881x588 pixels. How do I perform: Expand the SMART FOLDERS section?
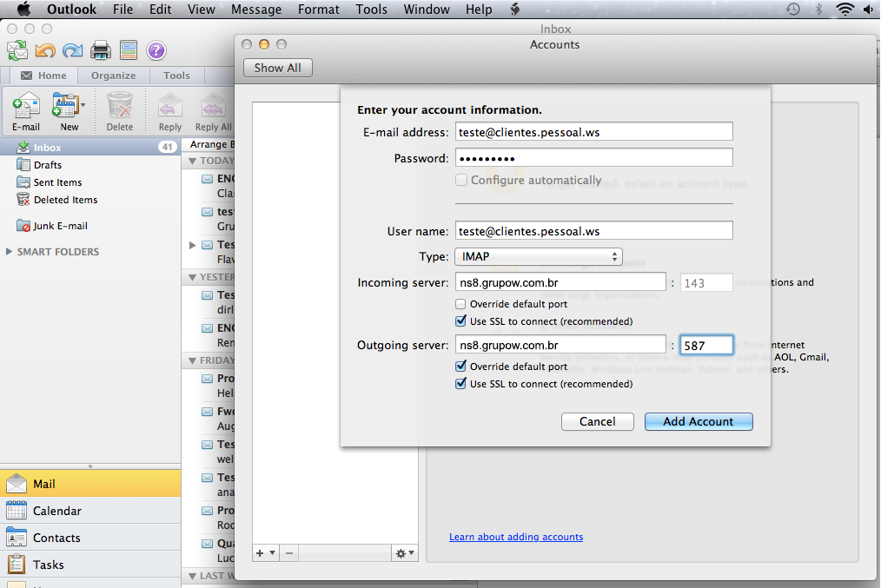click(x=9, y=252)
